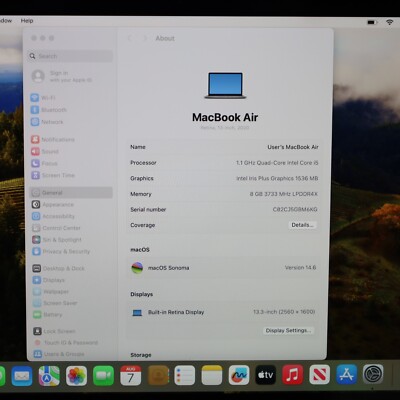The height and width of the screenshot is (400, 400).
Task: Open the Help menu
Action: point(27,21)
